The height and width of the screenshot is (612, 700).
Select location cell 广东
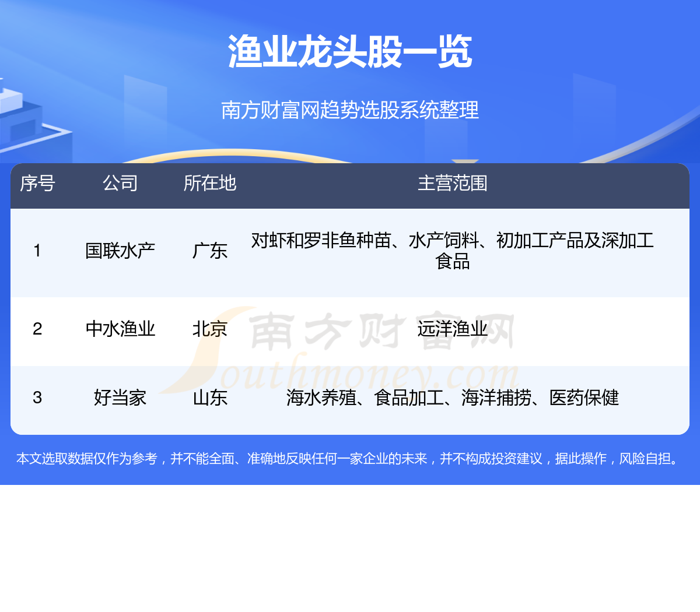pyautogui.click(x=210, y=251)
